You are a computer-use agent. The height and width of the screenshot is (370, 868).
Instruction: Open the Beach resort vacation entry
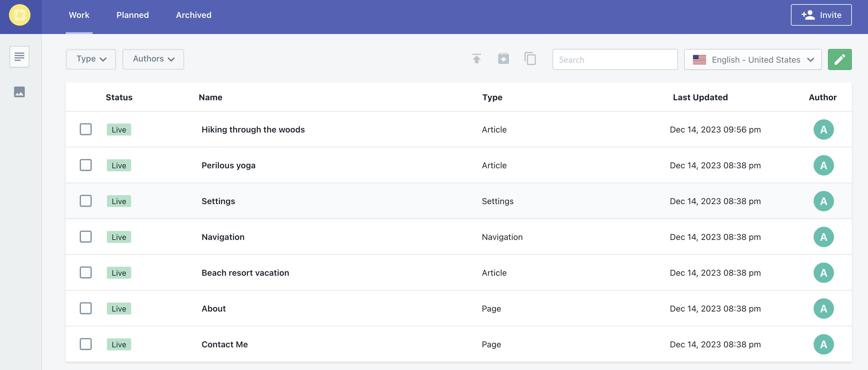point(245,273)
